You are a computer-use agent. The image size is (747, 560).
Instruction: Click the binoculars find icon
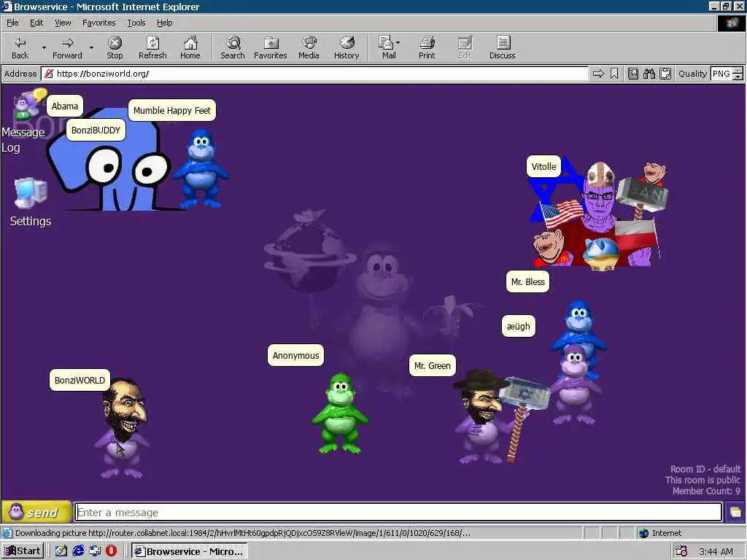(649, 74)
